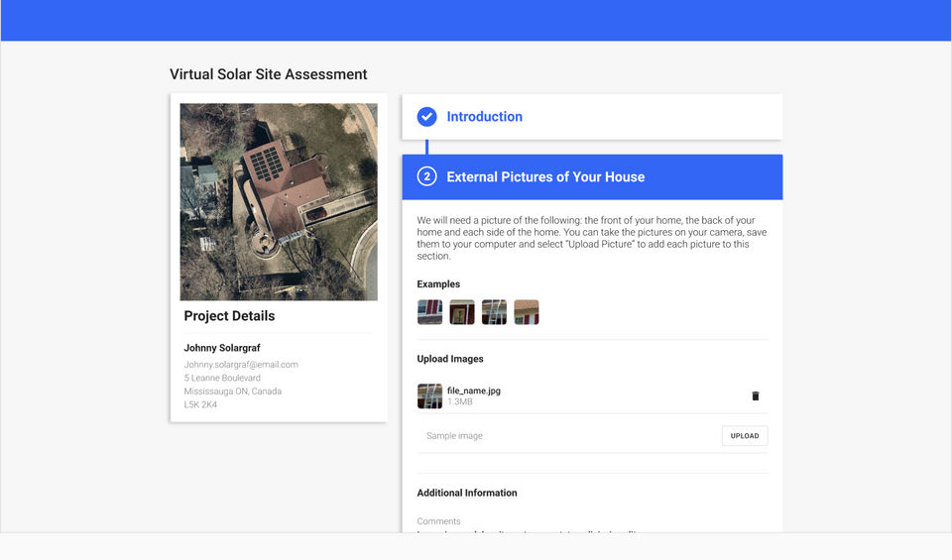Click the Introduction completed checkmark icon
This screenshot has width=952, height=560.
[x=426, y=117]
